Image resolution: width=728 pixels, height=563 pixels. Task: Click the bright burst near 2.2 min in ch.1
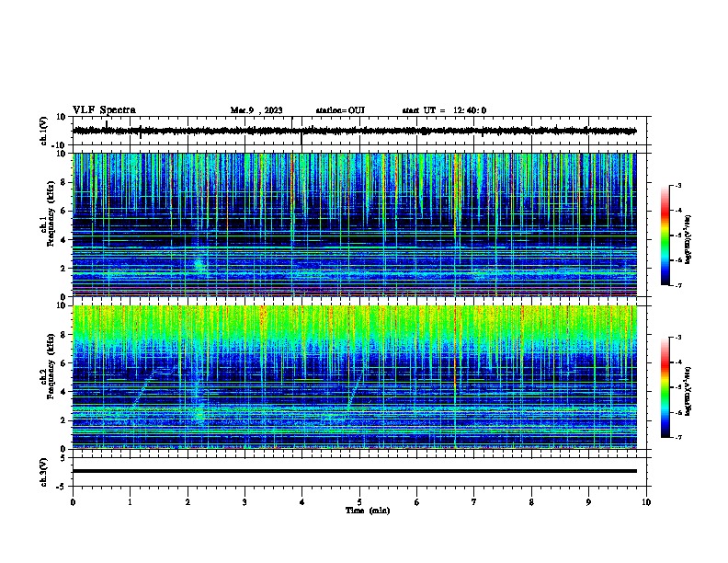199,265
